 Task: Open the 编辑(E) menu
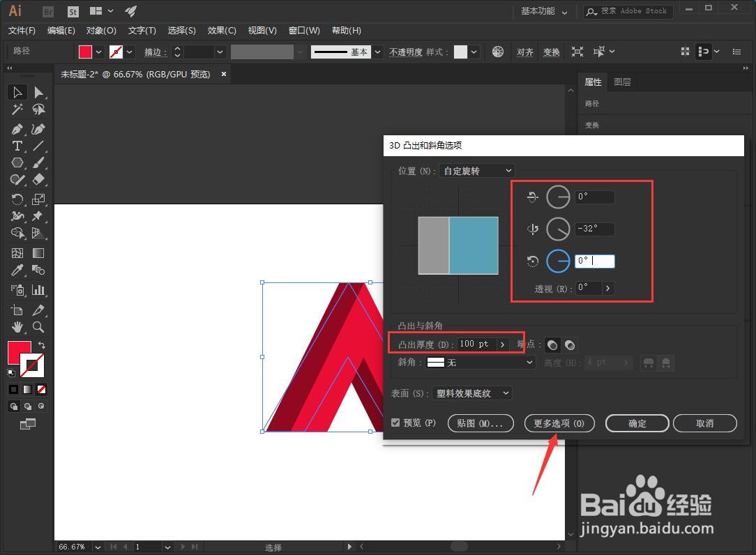(x=61, y=31)
